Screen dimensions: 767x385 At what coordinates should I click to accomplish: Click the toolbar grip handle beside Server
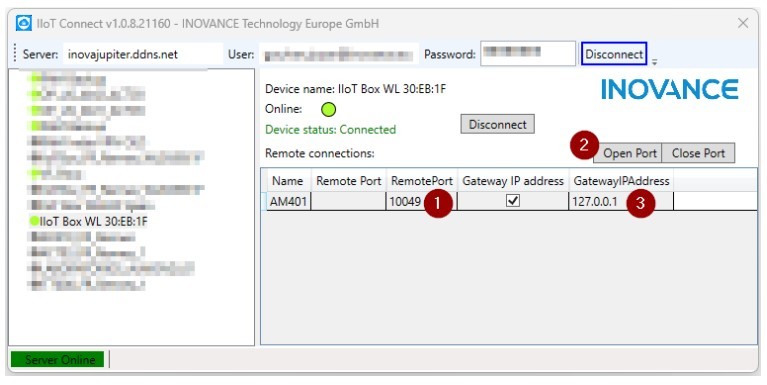point(15,54)
